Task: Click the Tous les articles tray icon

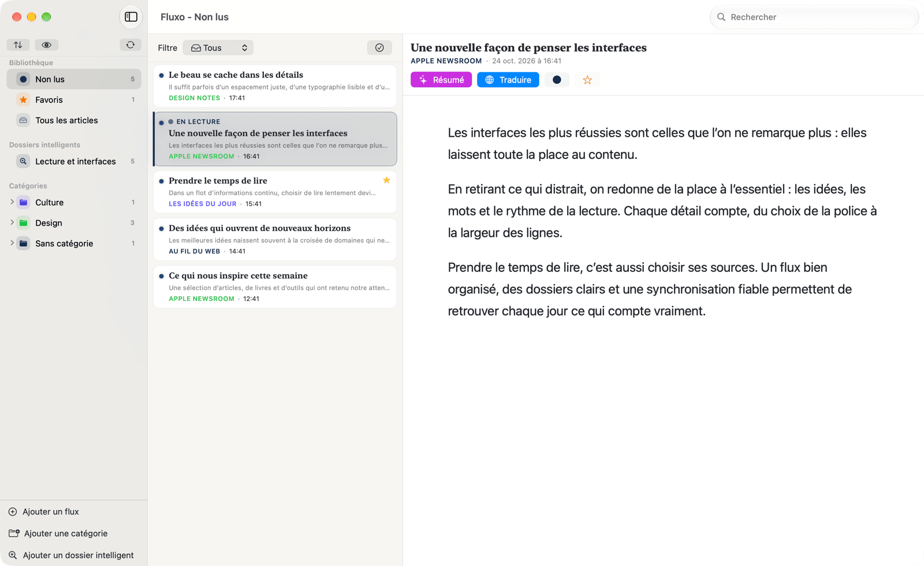Action: pos(23,120)
